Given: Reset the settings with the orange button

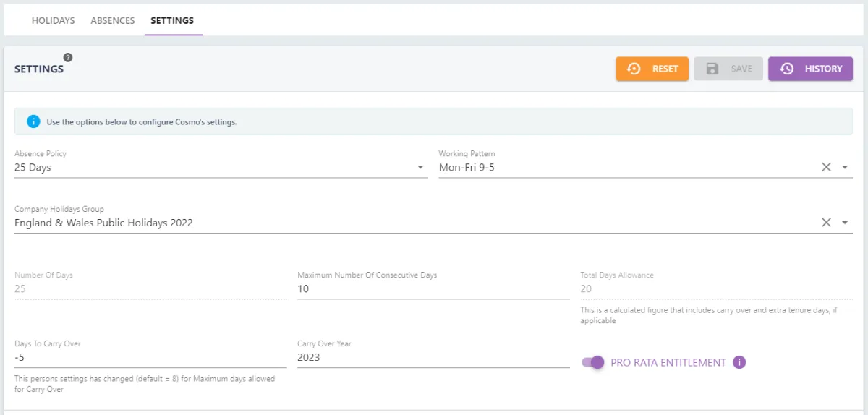Looking at the screenshot, I should (x=652, y=69).
